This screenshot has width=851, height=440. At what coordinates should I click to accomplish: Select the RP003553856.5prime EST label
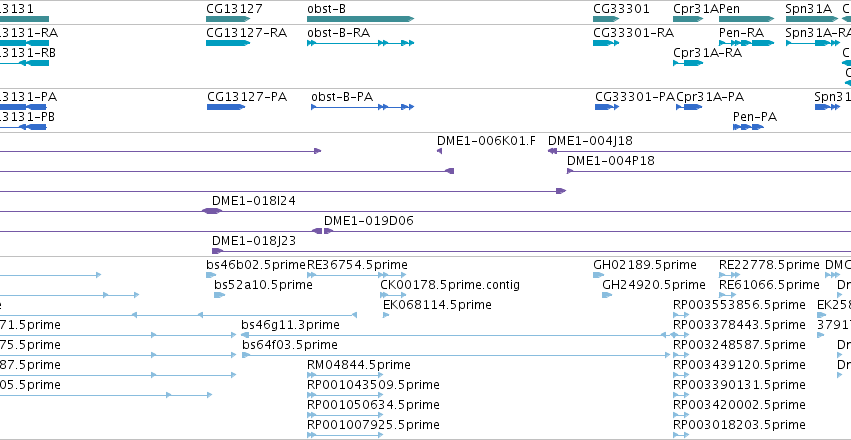tap(739, 305)
